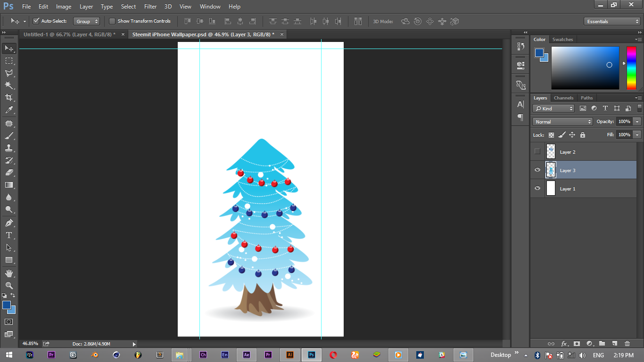This screenshot has height=362, width=644.
Task: Select the Eyedropper tool
Action: tap(9, 110)
